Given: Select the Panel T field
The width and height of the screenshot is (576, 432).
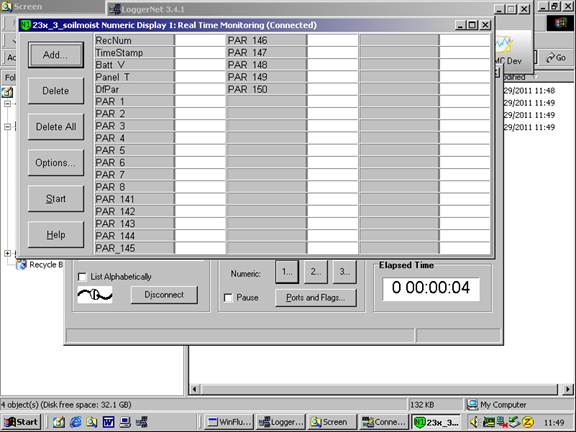Looking at the screenshot, I should click(x=134, y=77).
